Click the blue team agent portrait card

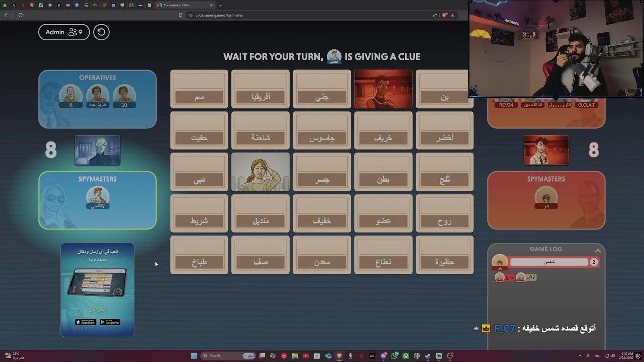(98, 150)
